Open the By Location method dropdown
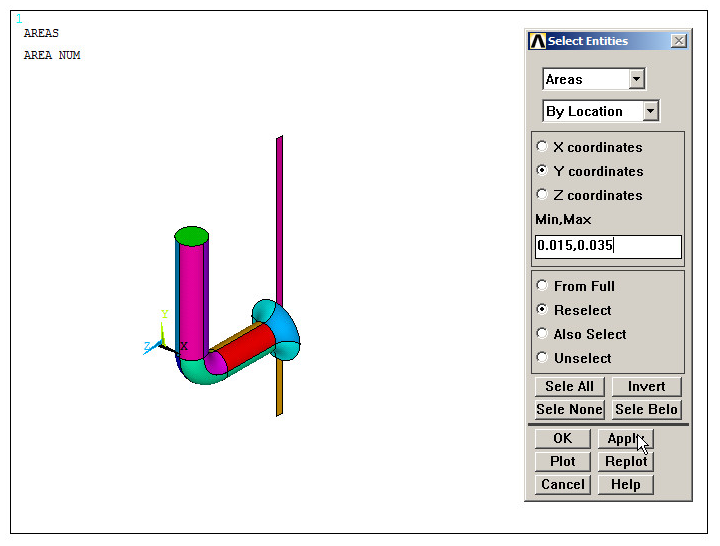Viewport: 720px width, 546px height. click(x=651, y=111)
